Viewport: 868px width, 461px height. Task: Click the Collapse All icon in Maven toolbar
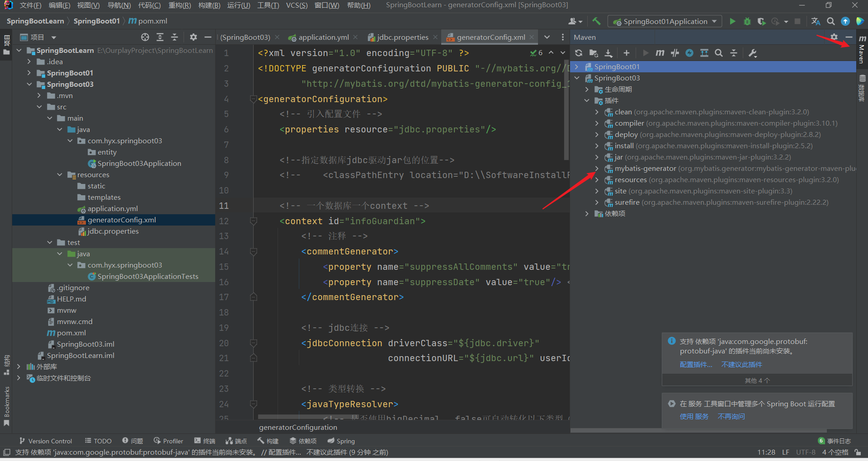point(734,53)
